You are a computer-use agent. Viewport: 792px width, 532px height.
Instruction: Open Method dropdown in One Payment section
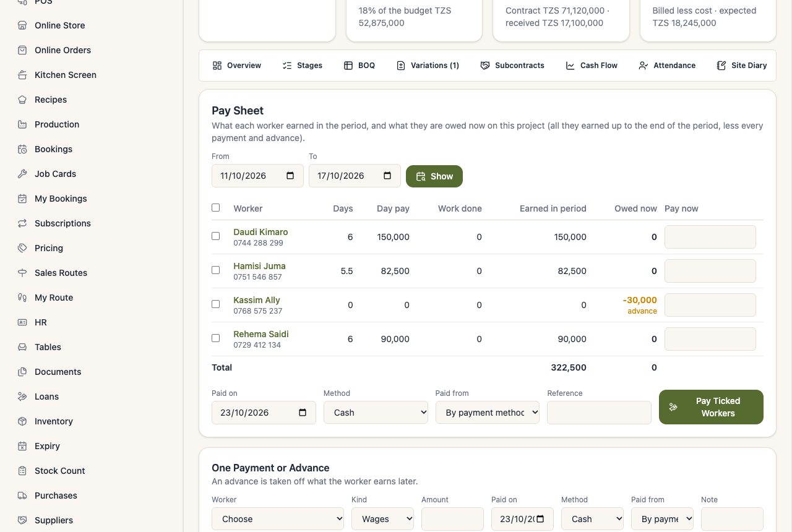[x=592, y=519]
